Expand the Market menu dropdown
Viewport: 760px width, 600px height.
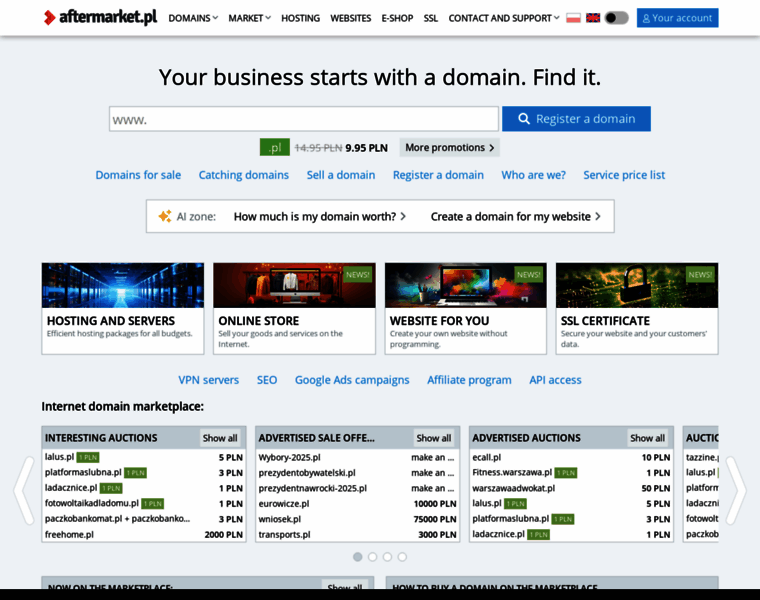tap(250, 18)
